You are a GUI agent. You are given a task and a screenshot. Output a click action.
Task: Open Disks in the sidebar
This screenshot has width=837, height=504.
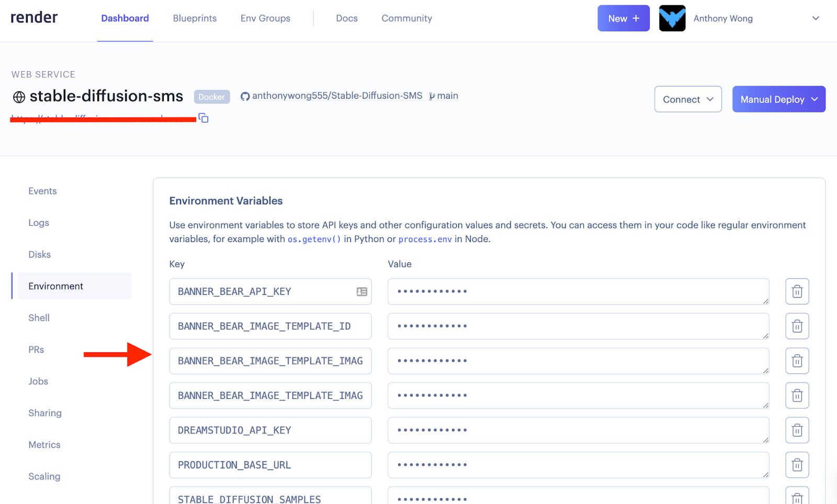click(x=40, y=254)
